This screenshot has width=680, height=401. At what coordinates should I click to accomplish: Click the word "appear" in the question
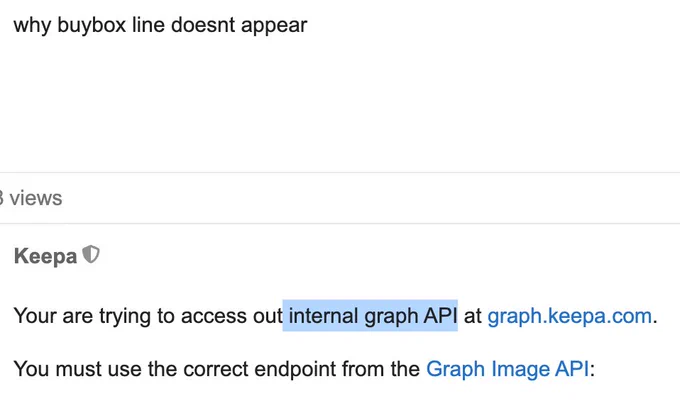tap(274, 26)
